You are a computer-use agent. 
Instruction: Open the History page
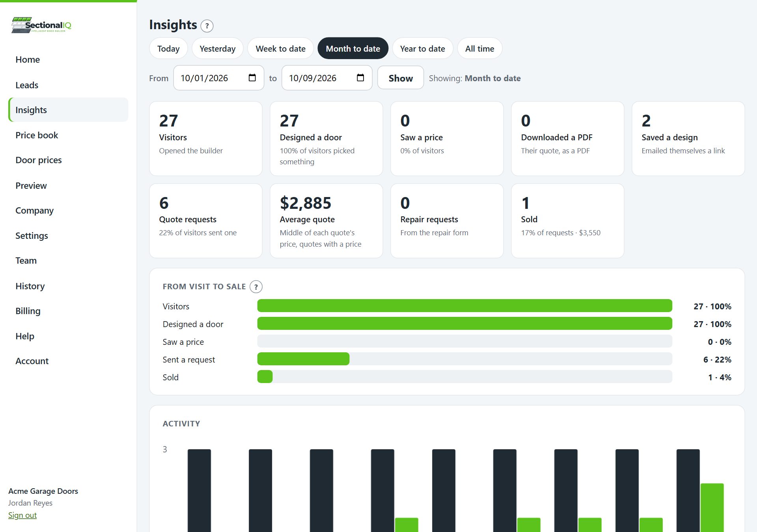[x=68, y=286]
